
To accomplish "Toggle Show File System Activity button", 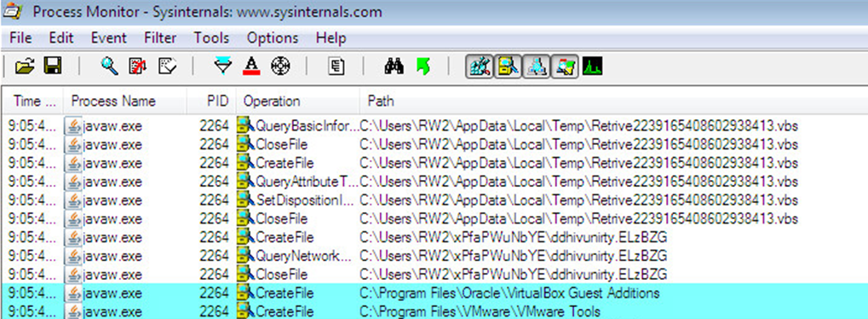I will pos(508,67).
